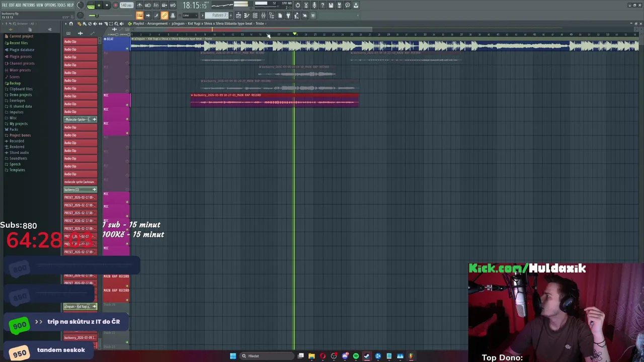644x362 pixels.
Task: Toggle the metronome icon
Action: click(139, 5)
